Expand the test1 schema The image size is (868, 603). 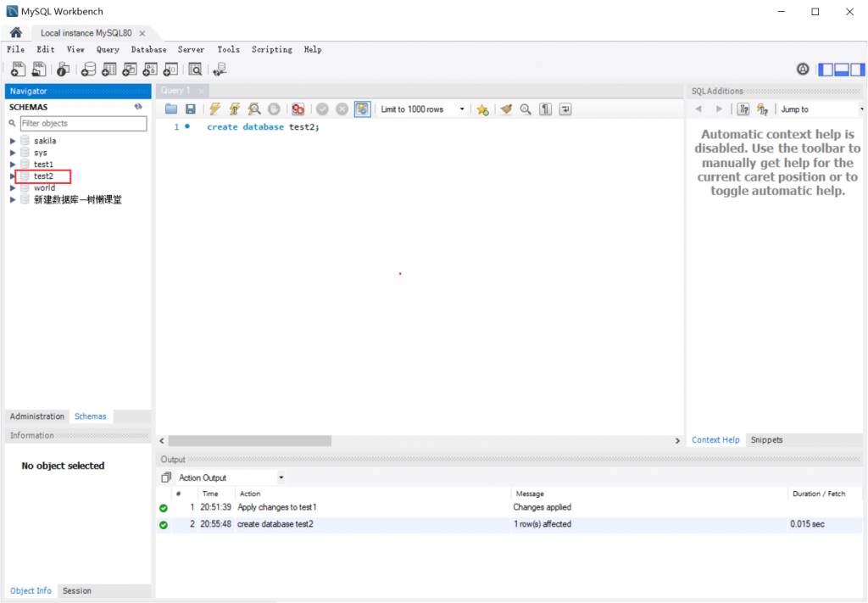(13, 164)
